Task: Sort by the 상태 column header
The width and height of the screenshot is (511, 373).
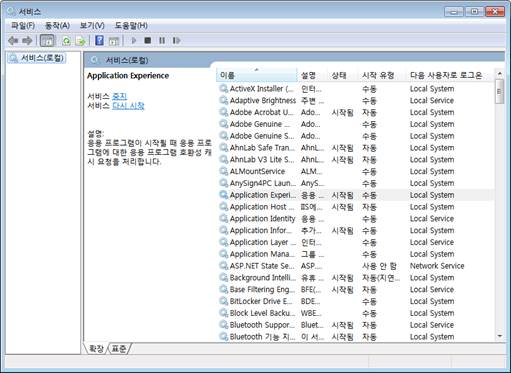Action: tap(343, 75)
